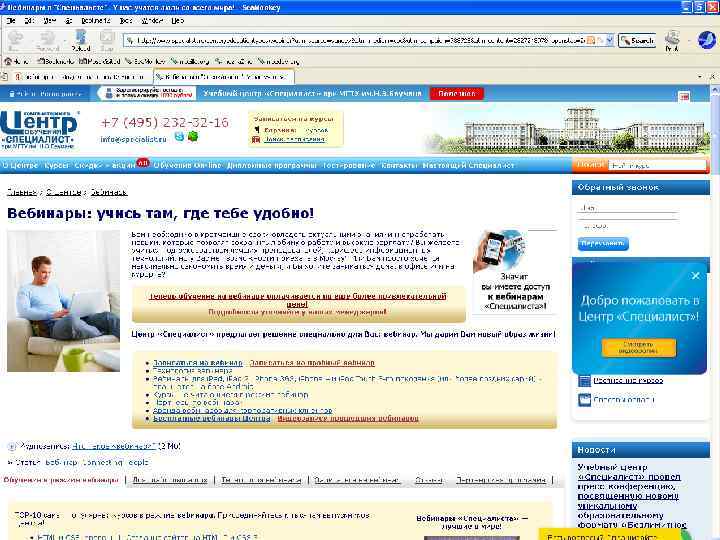Click the orange Поиск search button

tap(590, 165)
